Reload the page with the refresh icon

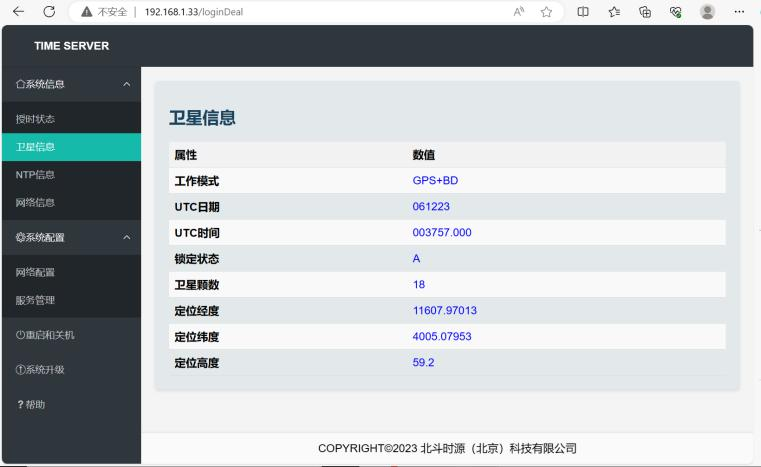tap(49, 12)
